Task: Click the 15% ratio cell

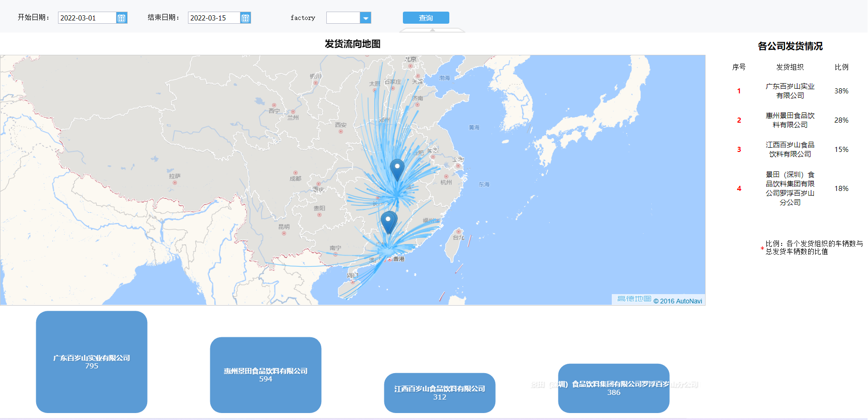Action: [841, 150]
